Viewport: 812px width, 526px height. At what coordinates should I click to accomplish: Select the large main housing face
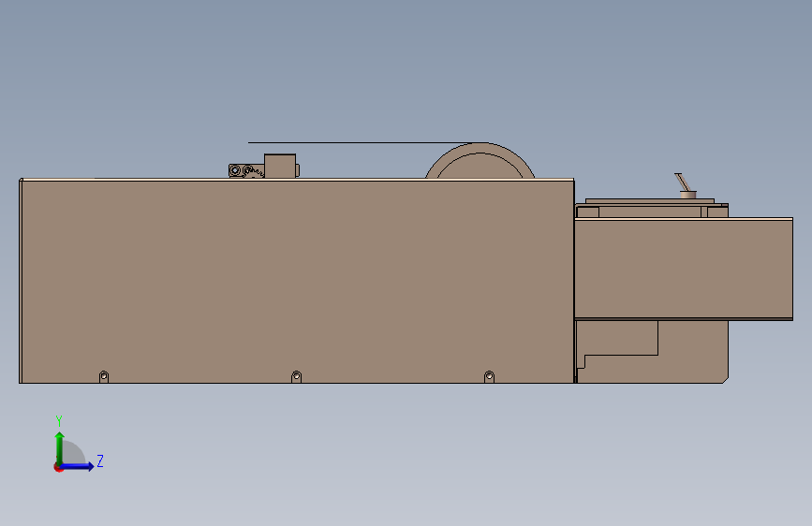click(x=297, y=282)
